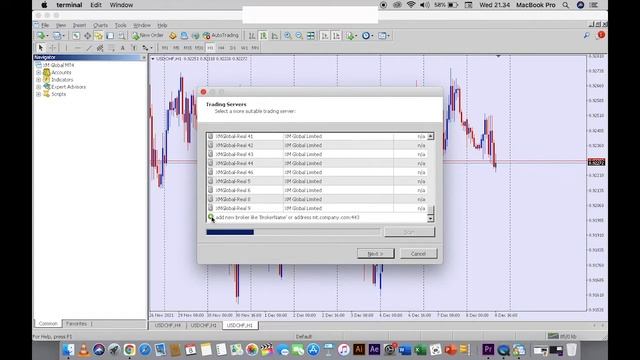Expand the Accounts tree node

point(38,72)
